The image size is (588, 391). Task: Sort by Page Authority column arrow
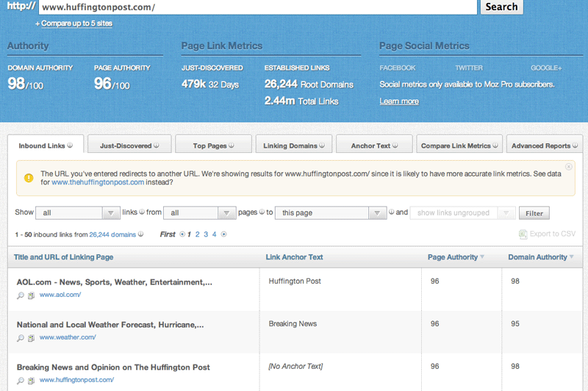click(x=482, y=257)
